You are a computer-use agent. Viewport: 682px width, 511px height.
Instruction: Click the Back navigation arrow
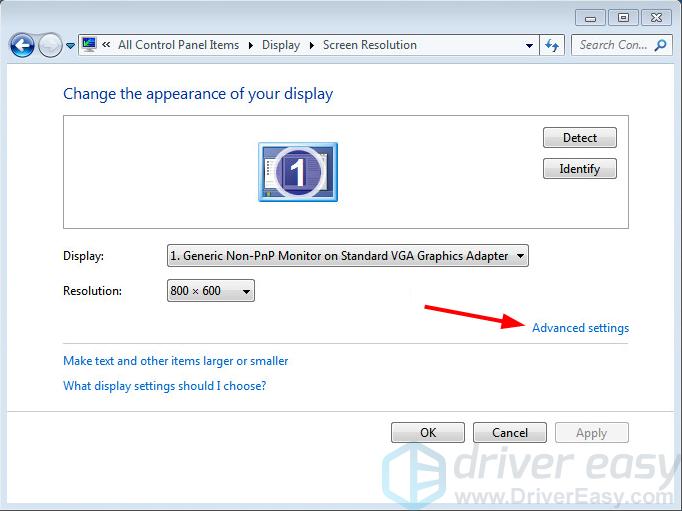(22, 45)
